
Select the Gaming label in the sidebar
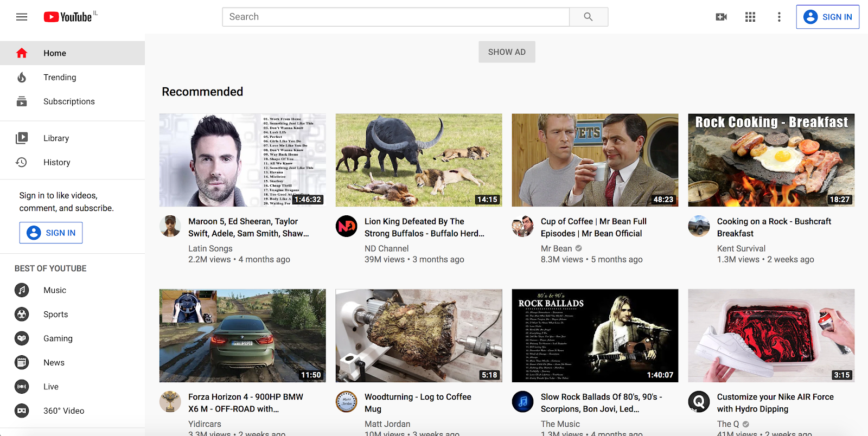coord(58,338)
